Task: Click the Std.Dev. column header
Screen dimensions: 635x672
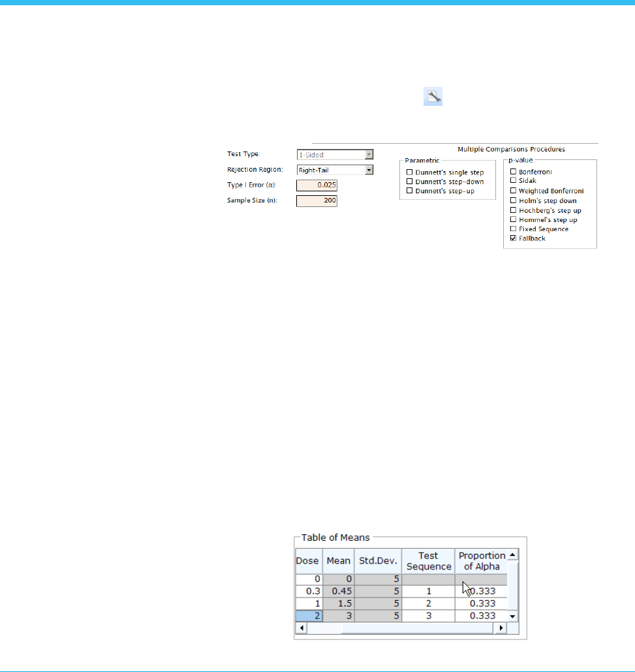Action: coord(378,561)
